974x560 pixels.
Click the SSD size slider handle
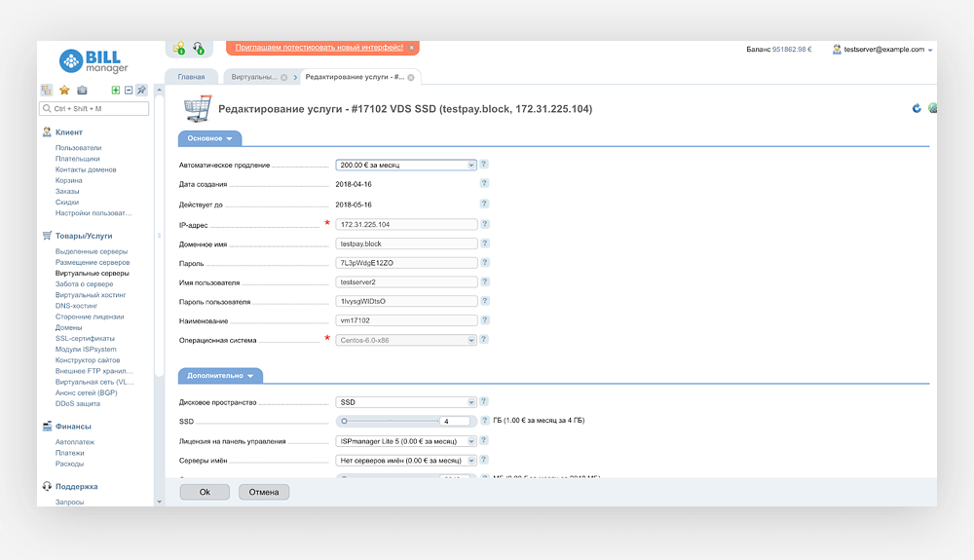click(x=344, y=422)
